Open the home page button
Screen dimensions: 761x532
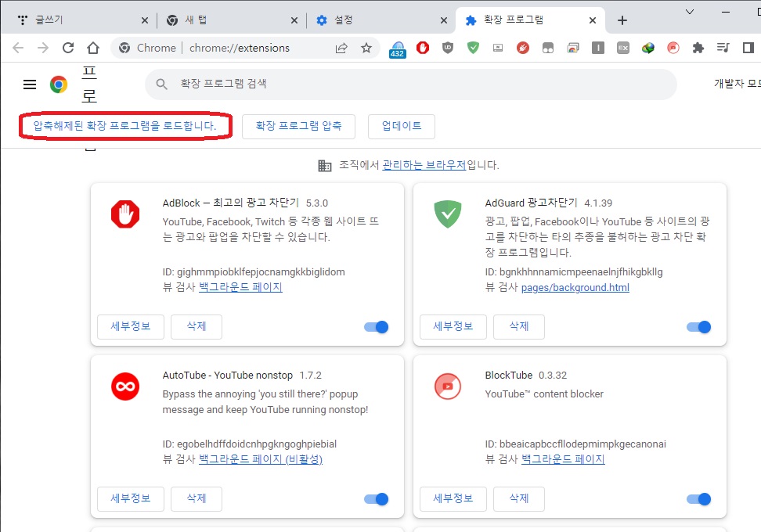pyautogui.click(x=93, y=48)
